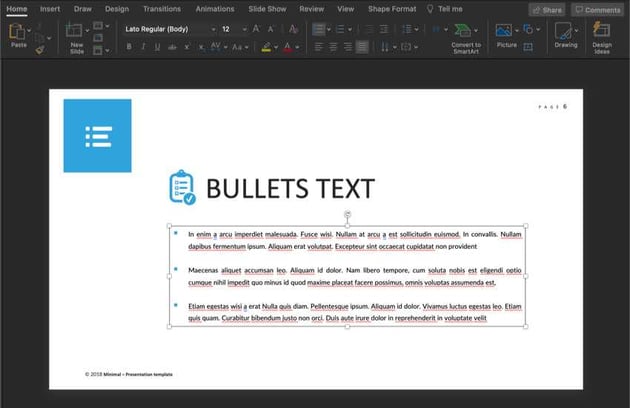The image size is (630, 408).
Task: Expand the font size dropdown
Action: point(244,29)
